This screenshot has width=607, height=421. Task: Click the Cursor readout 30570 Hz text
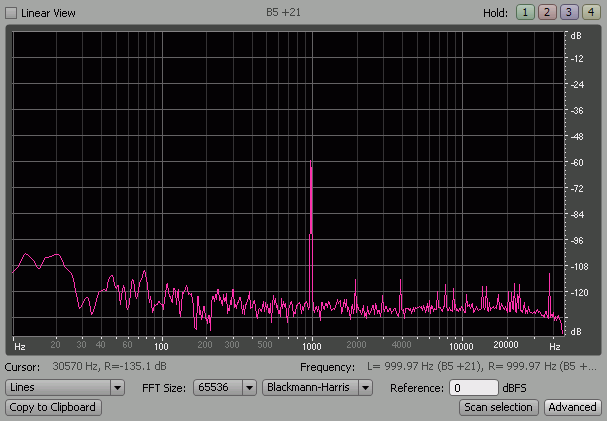(109, 366)
